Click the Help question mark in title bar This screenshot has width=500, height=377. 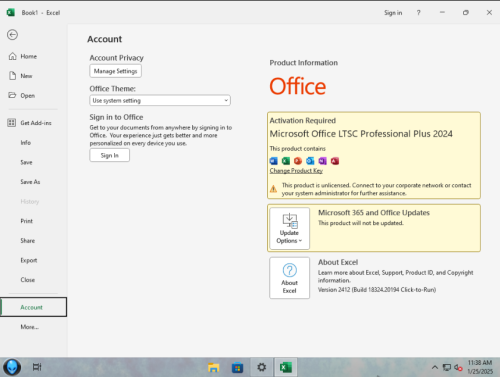[418, 13]
